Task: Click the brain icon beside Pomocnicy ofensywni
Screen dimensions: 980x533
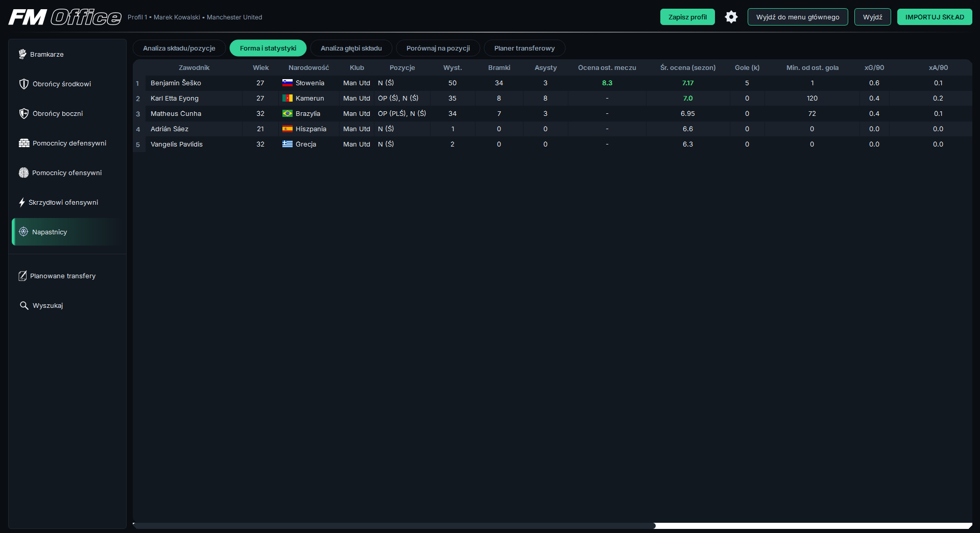Action: [x=23, y=173]
